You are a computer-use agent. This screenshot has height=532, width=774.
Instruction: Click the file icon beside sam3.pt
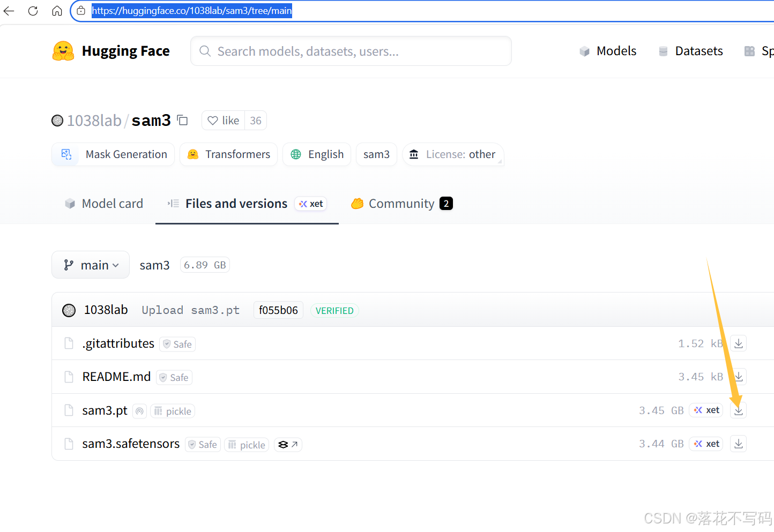click(69, 410)
